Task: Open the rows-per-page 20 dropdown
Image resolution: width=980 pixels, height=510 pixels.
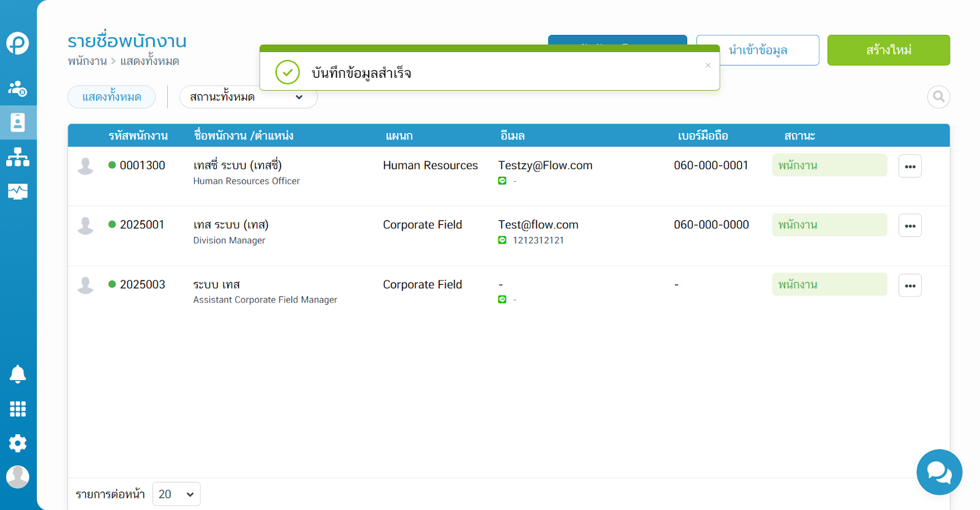Action: pos(176,494)
